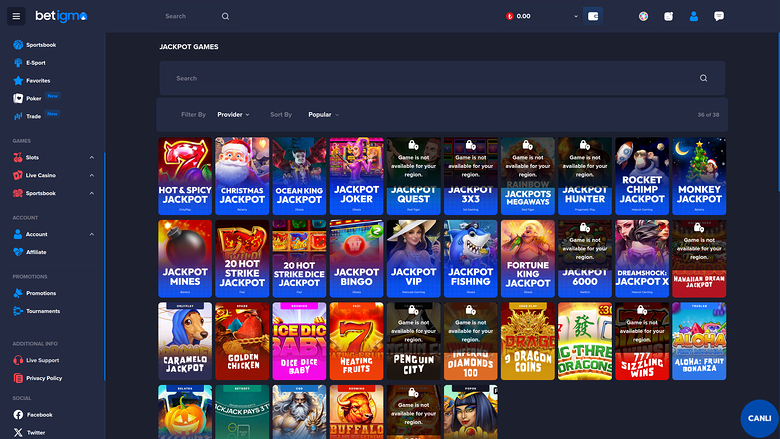The height and width of the screenshot is (439, 780).
Task: Open the balance currency dropdown arrow
Action: 576,16
